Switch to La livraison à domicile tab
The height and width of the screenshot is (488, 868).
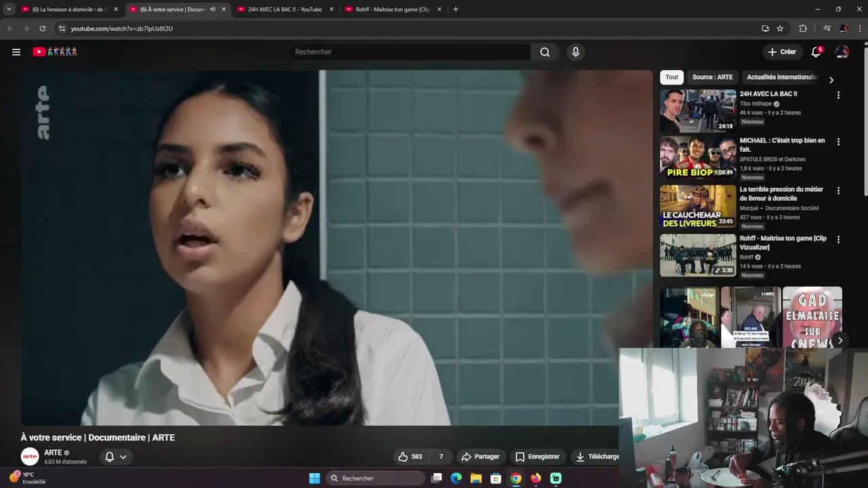tap(70, 9)
